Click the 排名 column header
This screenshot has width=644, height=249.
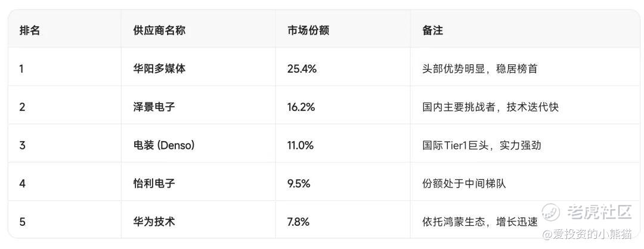[30, 30]
